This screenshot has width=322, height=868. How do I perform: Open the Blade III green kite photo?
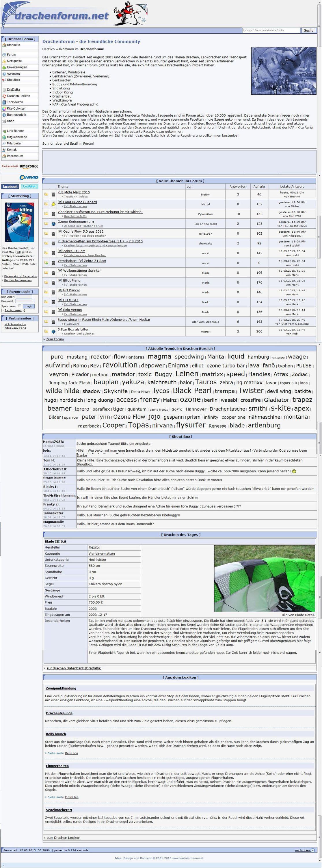(264, 579)
